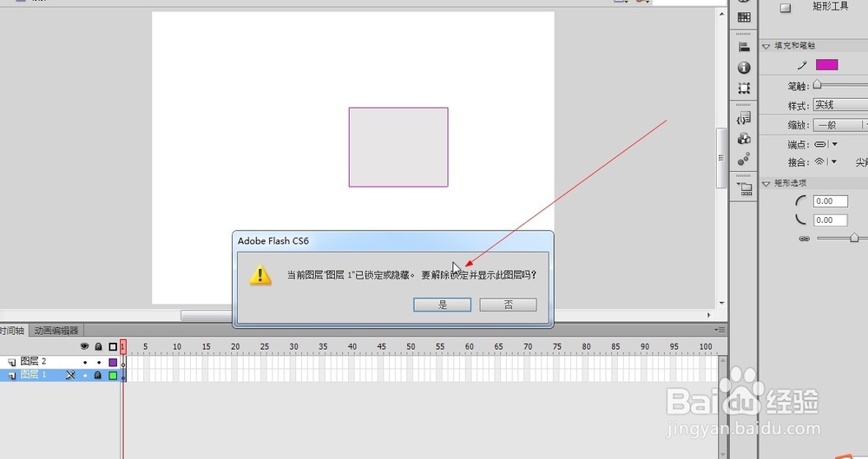Click the 笔触 stroke height slider handle

[818, 84]
